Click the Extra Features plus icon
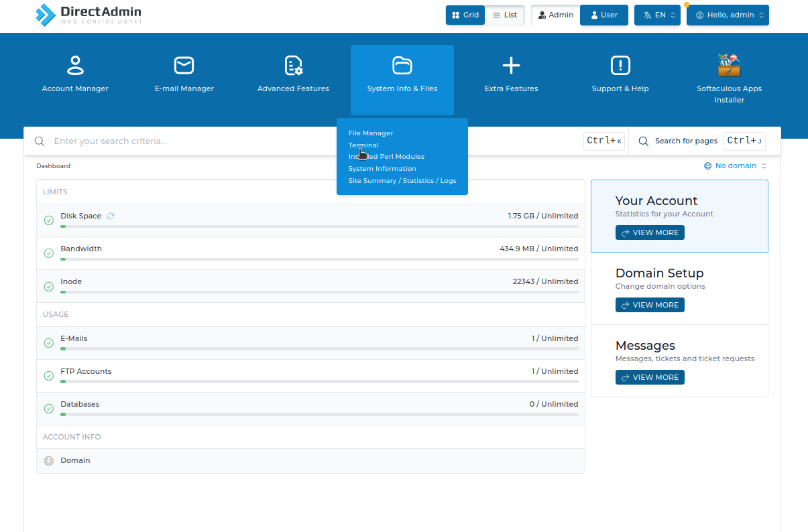 pyautogui.click(x=511, y=66)
